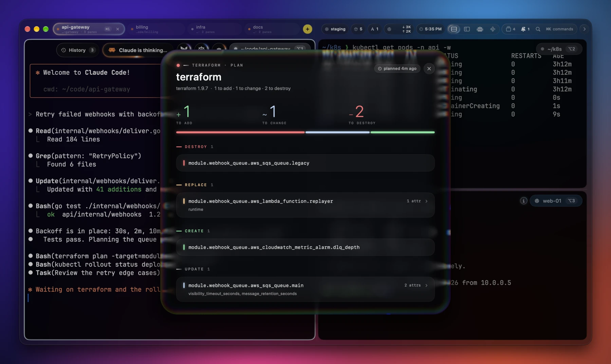Select the sidebar layout icon
611x364 pixels.
click(467, 29)
